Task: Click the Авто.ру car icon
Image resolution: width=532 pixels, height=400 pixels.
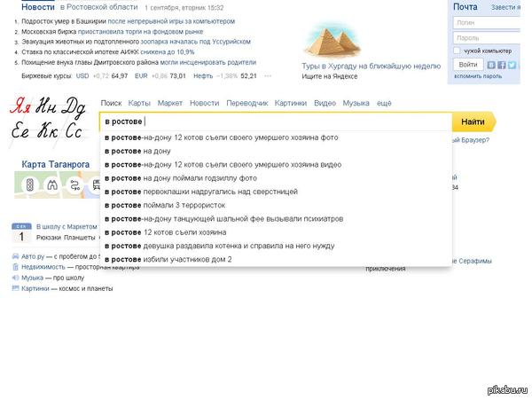Action: tap(15, 257)
